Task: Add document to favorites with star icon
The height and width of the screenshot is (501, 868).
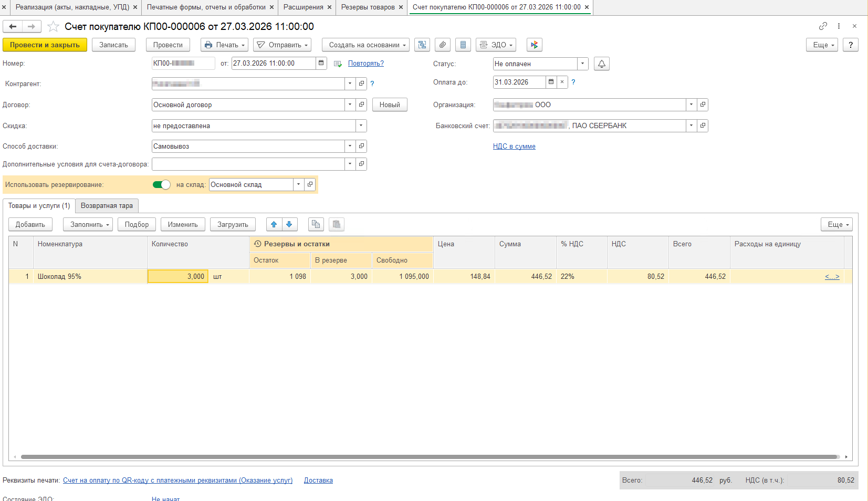Action: pos(53,26)
